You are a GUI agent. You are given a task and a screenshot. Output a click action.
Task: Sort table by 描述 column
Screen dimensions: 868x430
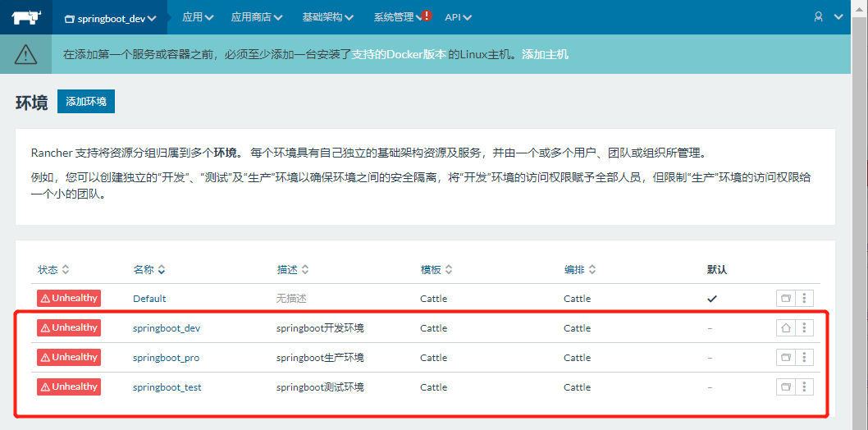click(x=293, y=269)
